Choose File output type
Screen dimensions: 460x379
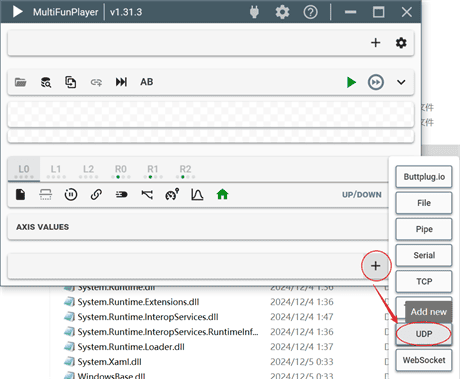click(x=424, y=203)
